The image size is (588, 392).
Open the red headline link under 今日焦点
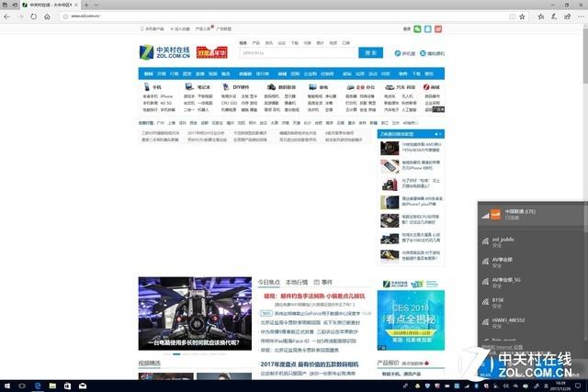coord(314,296)
